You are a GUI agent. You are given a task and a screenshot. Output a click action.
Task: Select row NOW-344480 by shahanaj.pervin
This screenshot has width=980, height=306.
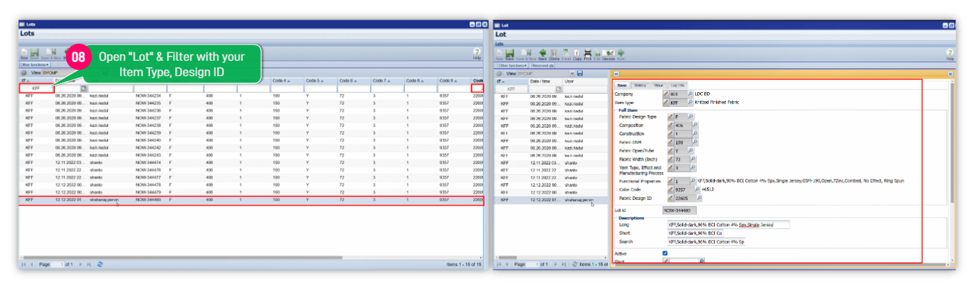[x=251, y=200]
